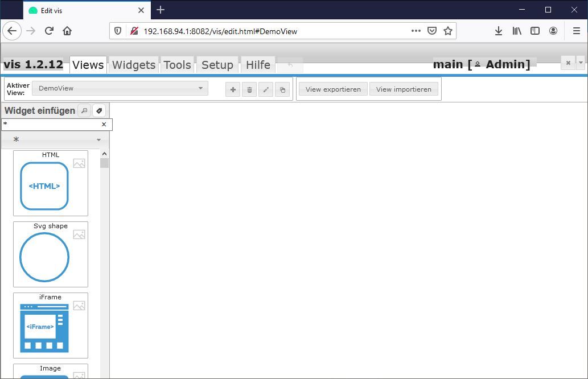This screenshot has width=588, height=379.
Task: Expand the widget set asterisk dropdown
Action: tap(55, 139)
